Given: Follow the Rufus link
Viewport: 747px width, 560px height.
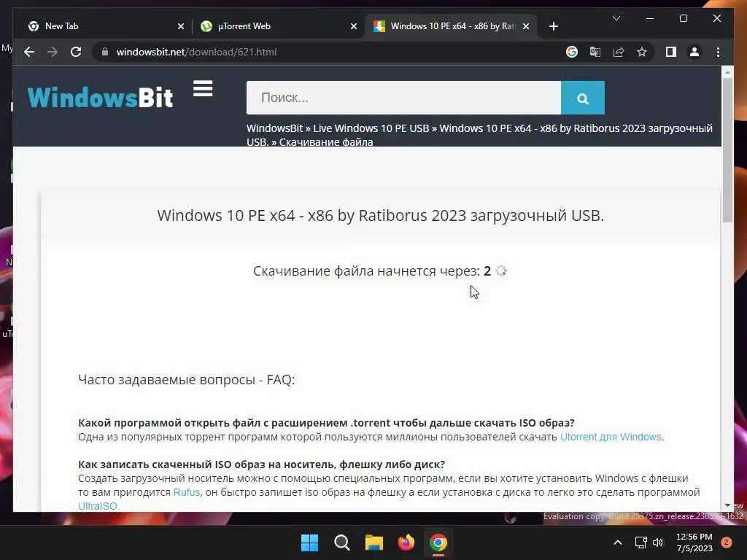Looking at the screenshot, I should click(x=186, y=492).
